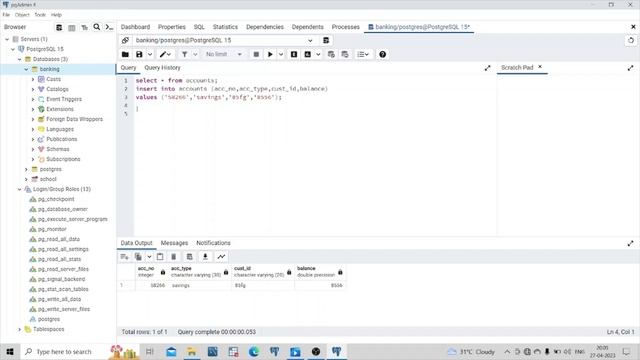Run Explain Analyze on the query
The image size is (640, 360).
tap(308, 54)
